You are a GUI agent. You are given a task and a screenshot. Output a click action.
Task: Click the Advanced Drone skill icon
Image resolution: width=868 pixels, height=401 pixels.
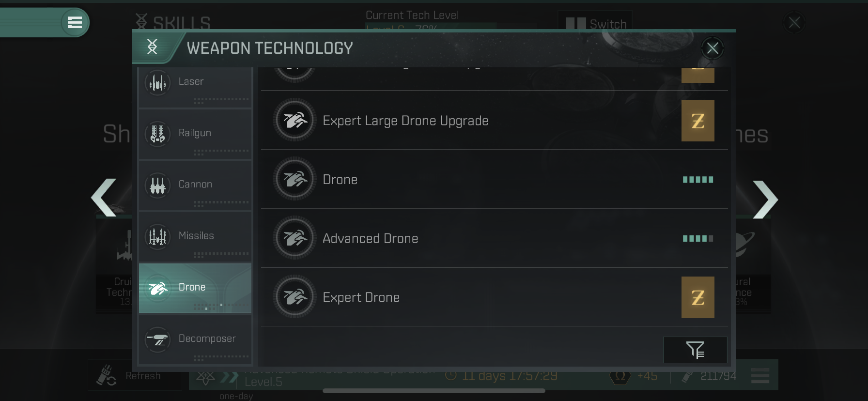294,238
